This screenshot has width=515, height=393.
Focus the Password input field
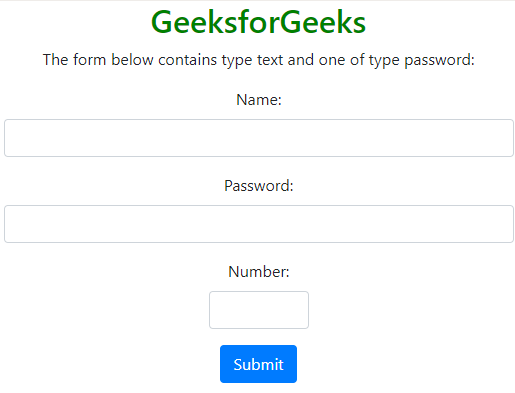(259, 224)
